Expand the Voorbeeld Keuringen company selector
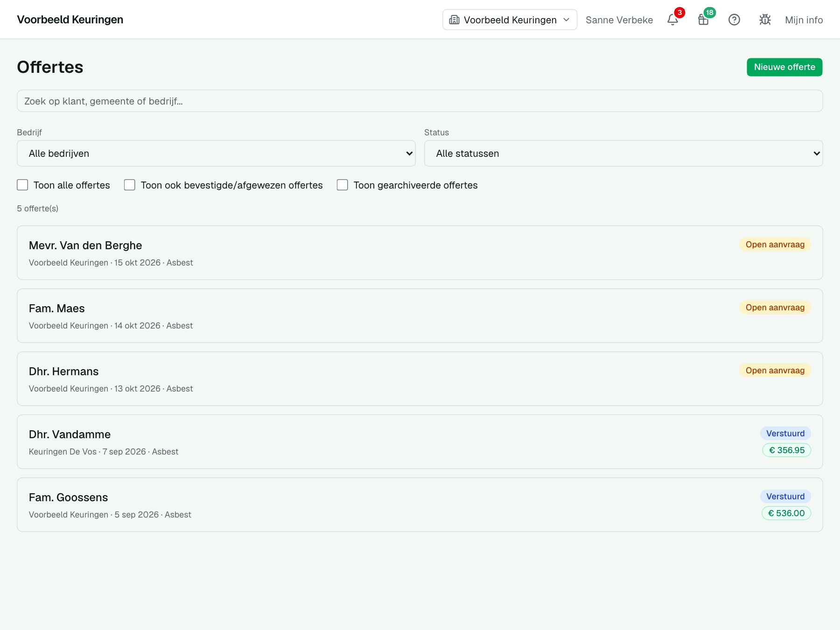Viewport: 840px width, 630px height. 510,20
